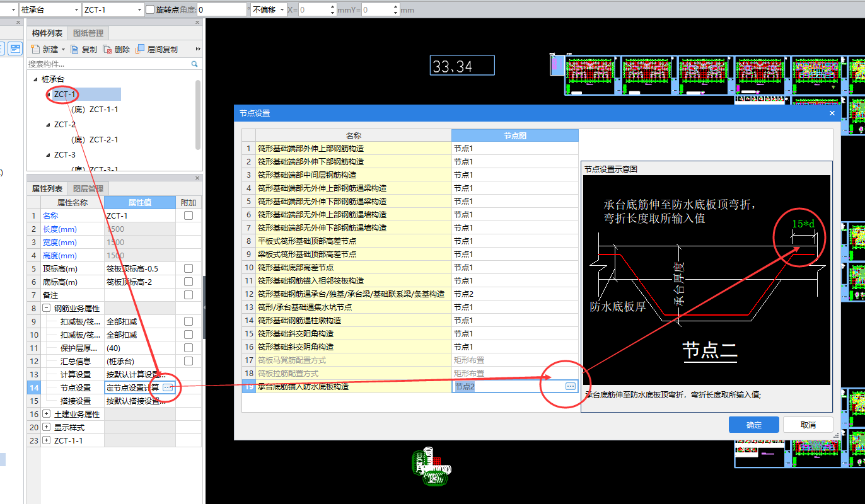Click the X offset stepper arrows
The image size is (865, 504).
point(333,10)
